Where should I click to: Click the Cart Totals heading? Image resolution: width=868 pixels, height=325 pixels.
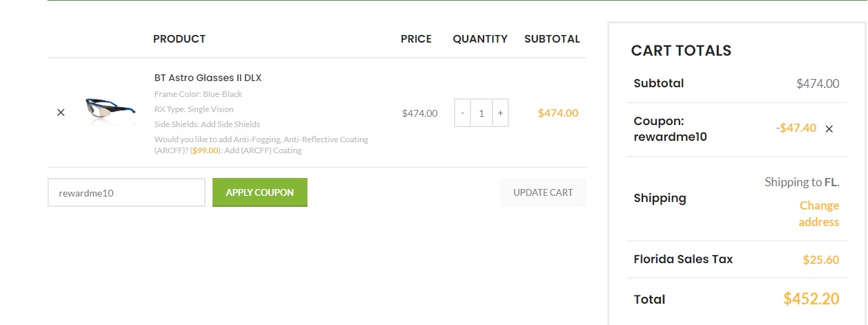click(681, 51)
